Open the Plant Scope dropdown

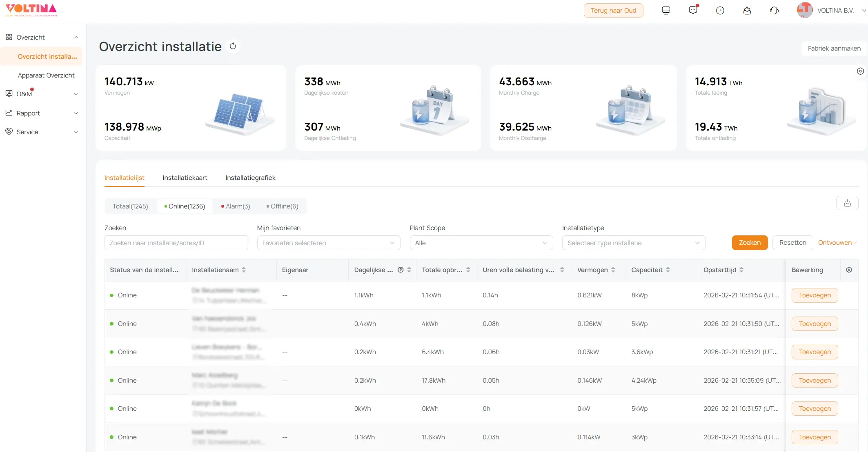(x=481, y=243)
